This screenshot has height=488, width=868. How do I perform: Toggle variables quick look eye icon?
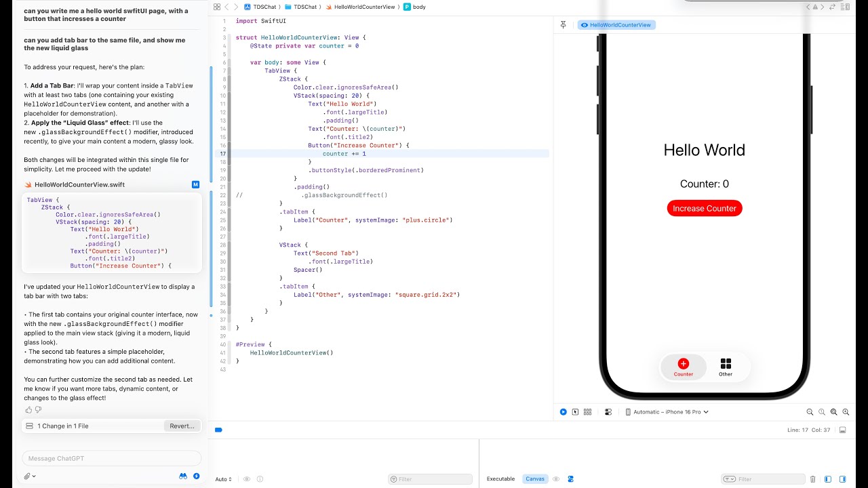[247, 479]
